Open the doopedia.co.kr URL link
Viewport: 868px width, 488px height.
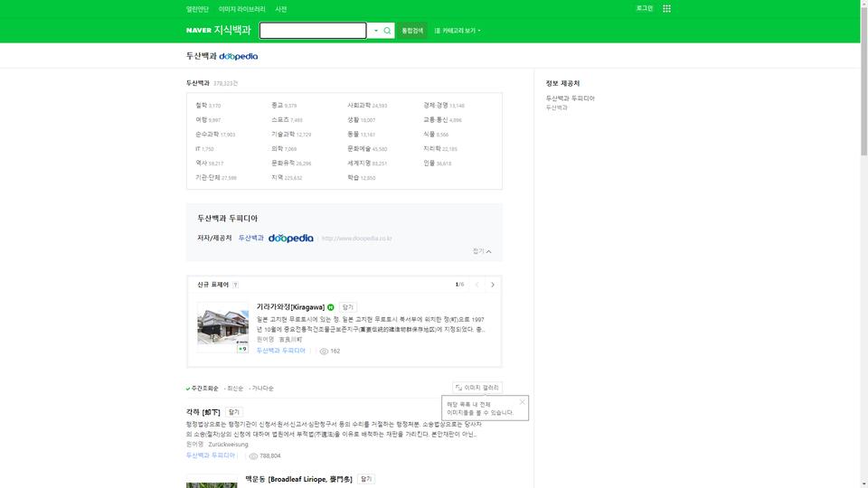(356, 239)
